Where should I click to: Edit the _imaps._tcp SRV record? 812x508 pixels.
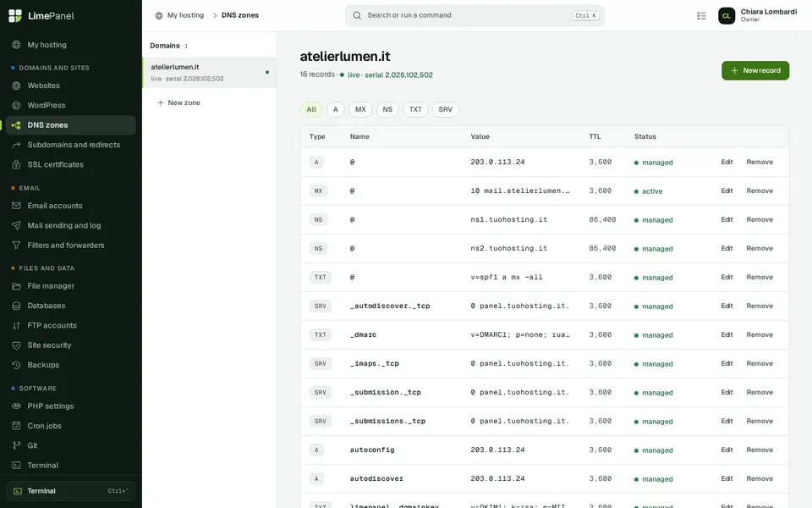pos(727,363)
